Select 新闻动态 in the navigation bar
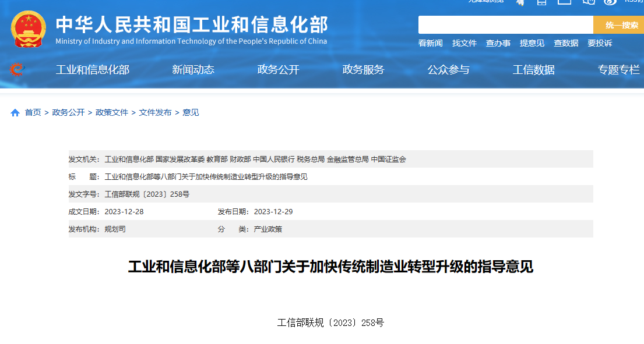 [x=193, y=70]
